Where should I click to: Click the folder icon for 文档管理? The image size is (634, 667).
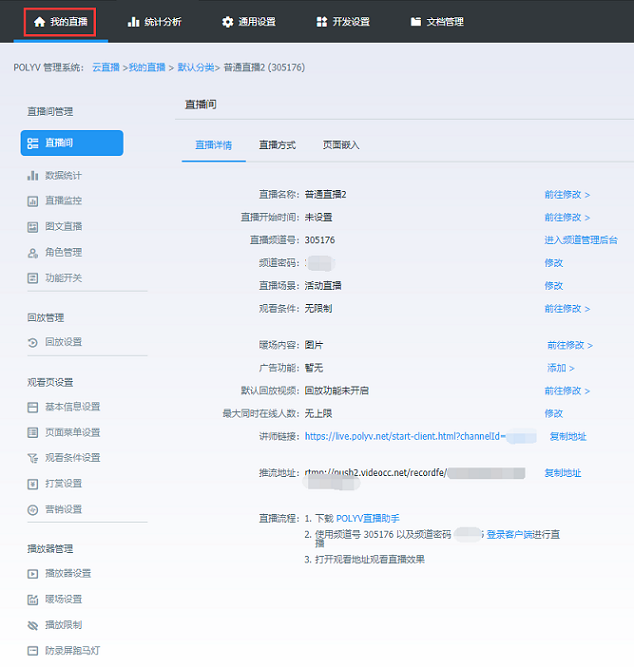[416, 21]
